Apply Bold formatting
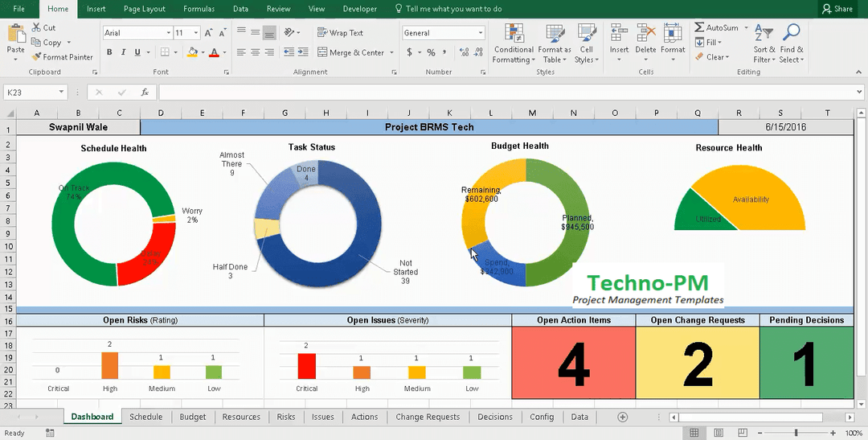Image resolution: width=868 pixels, height=440 pixels. [109, 52]
